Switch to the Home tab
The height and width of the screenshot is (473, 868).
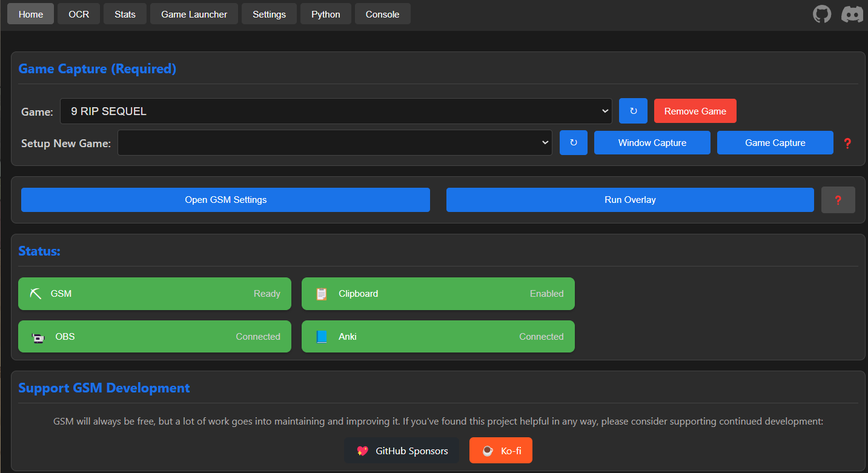[x=31, y=14]
